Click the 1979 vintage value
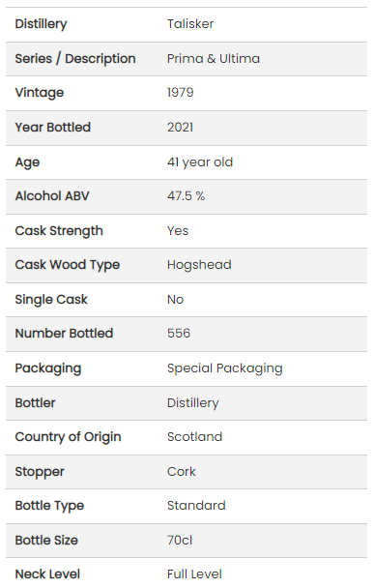The width and height of the screenshot is (374, 588). click(181, 93)
